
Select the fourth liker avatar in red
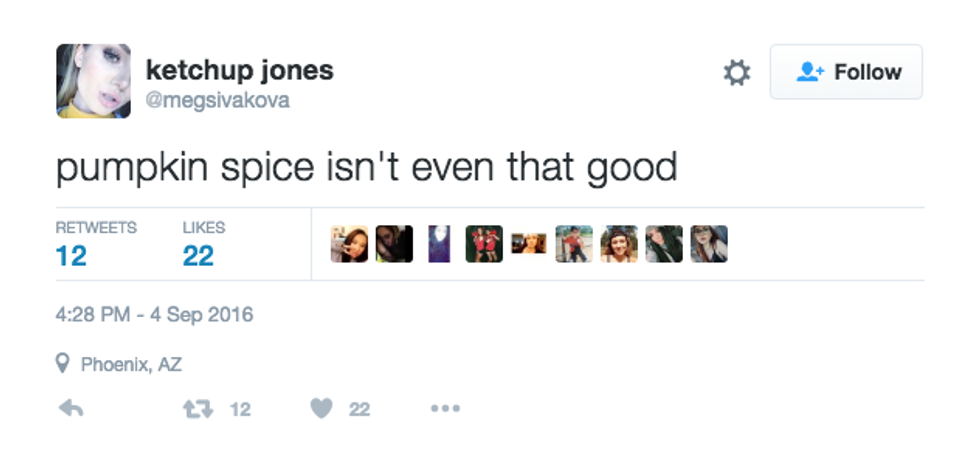coord(484,244)
